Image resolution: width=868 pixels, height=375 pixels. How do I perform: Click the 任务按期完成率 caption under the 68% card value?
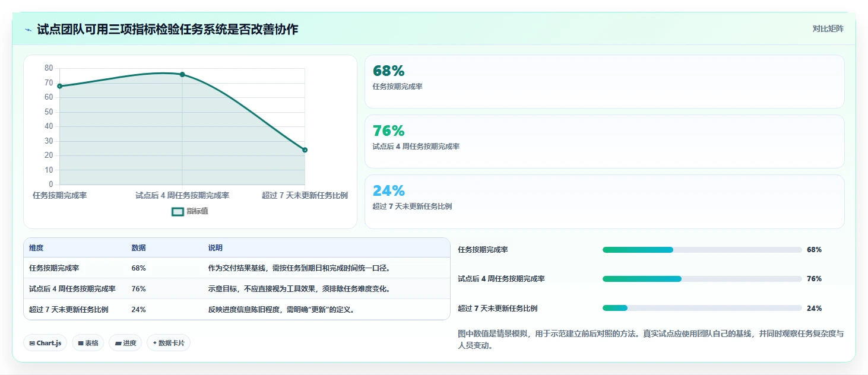[397, 87]
